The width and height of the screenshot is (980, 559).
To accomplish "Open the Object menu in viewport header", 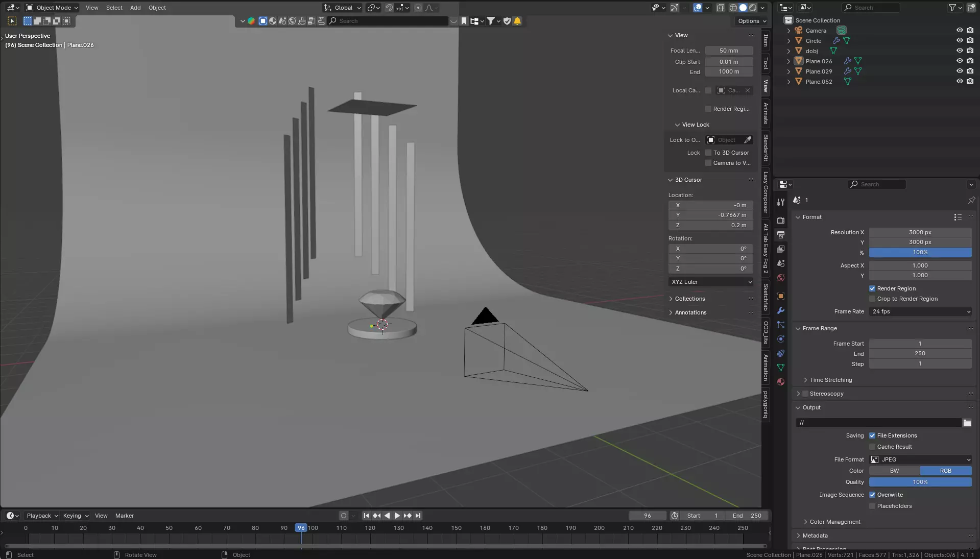I will click(157, 8).
